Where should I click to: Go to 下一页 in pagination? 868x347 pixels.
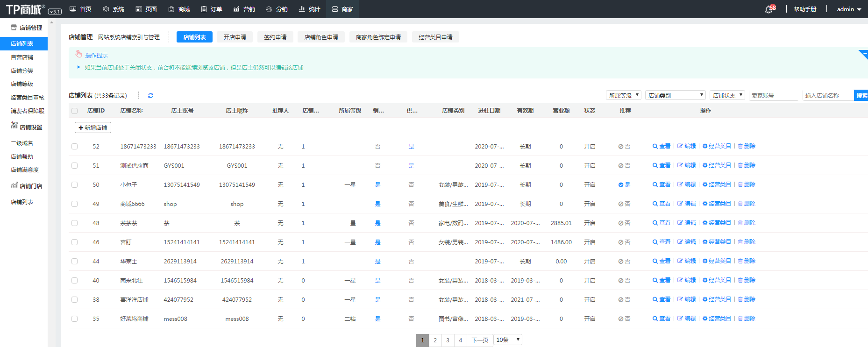(x=480, y=340)
